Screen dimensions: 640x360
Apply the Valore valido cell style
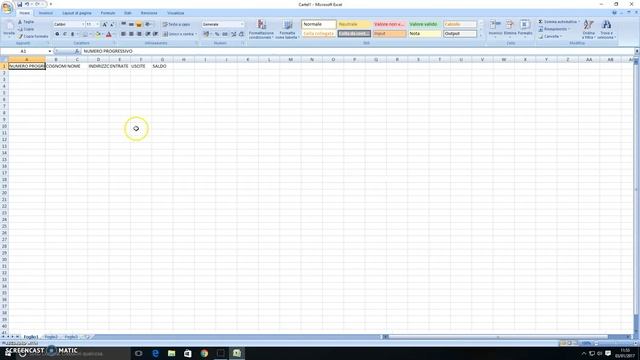pyautogui.click(x=424, y=24)
